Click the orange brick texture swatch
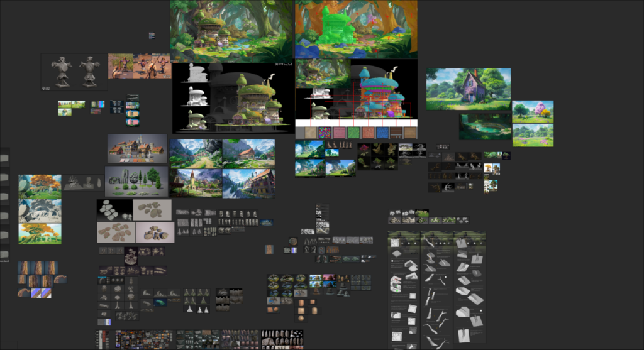Screen dimensions: 644x350 (x=368, y=133)
